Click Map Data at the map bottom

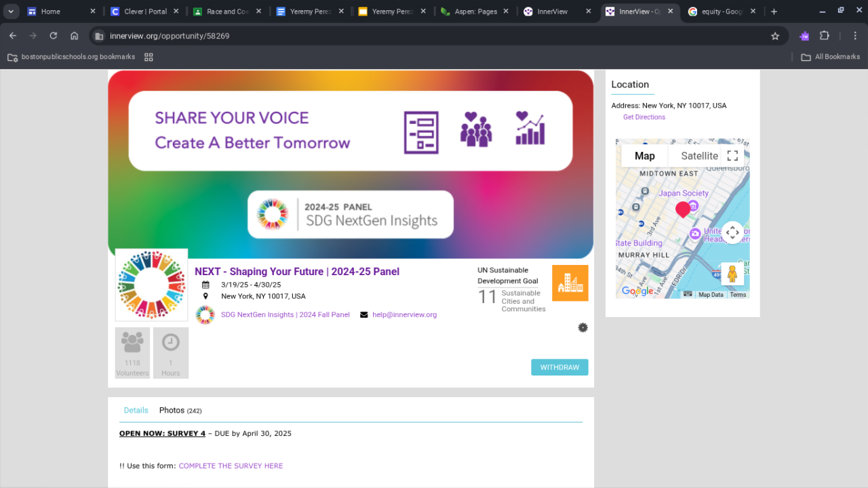[711, 295]
